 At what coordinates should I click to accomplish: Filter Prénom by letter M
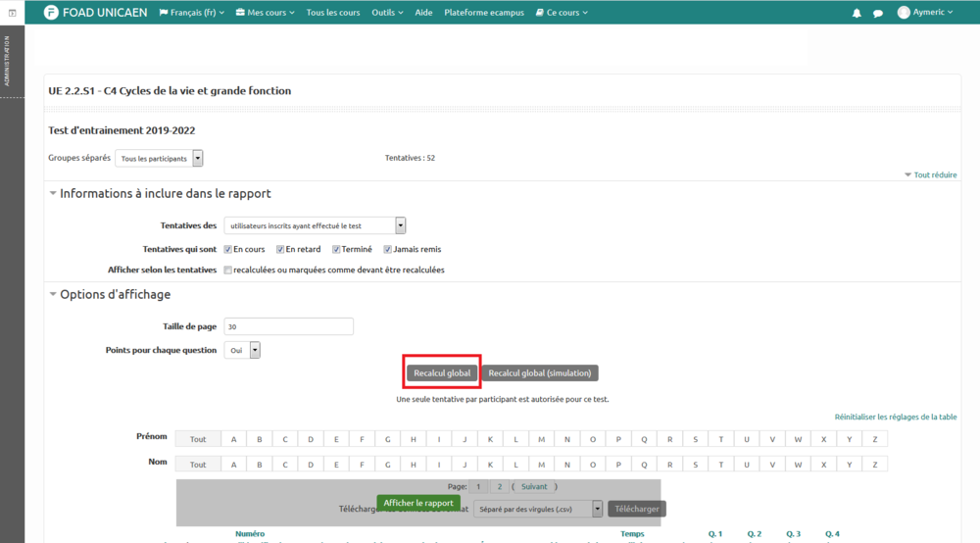[x=541, y=439]
